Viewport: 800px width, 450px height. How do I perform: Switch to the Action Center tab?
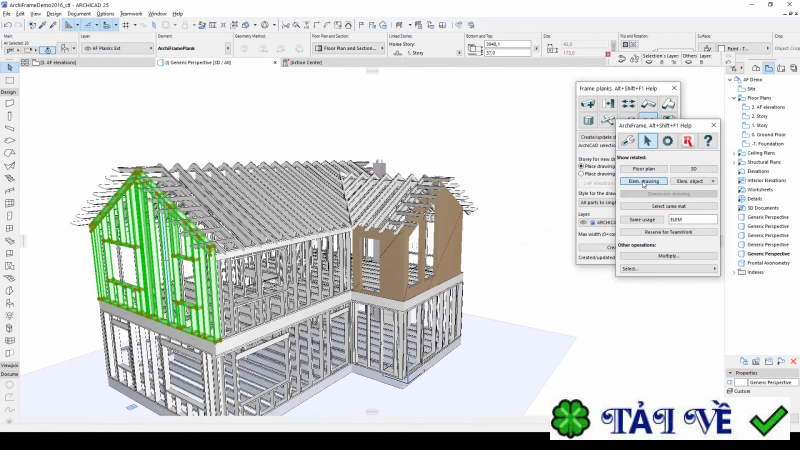304,62
